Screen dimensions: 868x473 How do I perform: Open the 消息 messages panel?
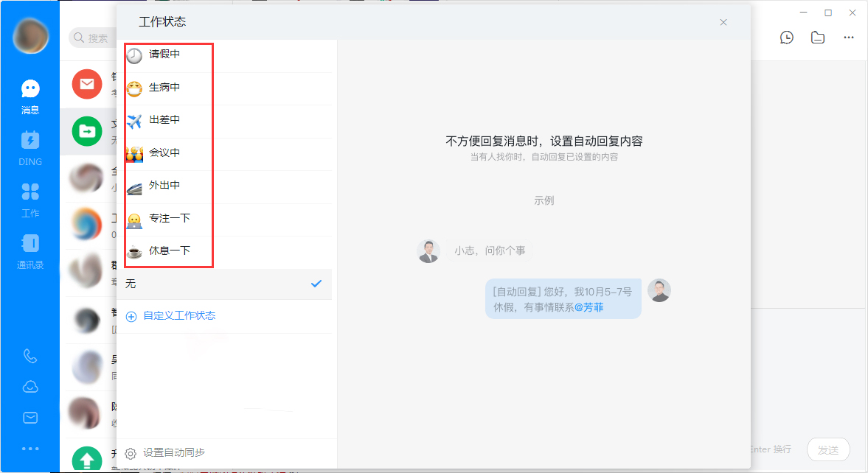29,96
